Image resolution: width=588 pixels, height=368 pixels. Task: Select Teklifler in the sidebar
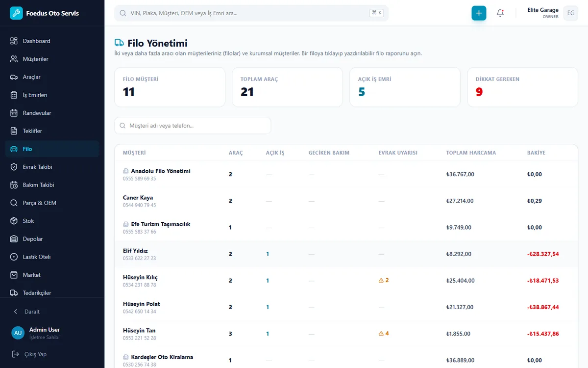pyautogui.click(x=52, y=131)
